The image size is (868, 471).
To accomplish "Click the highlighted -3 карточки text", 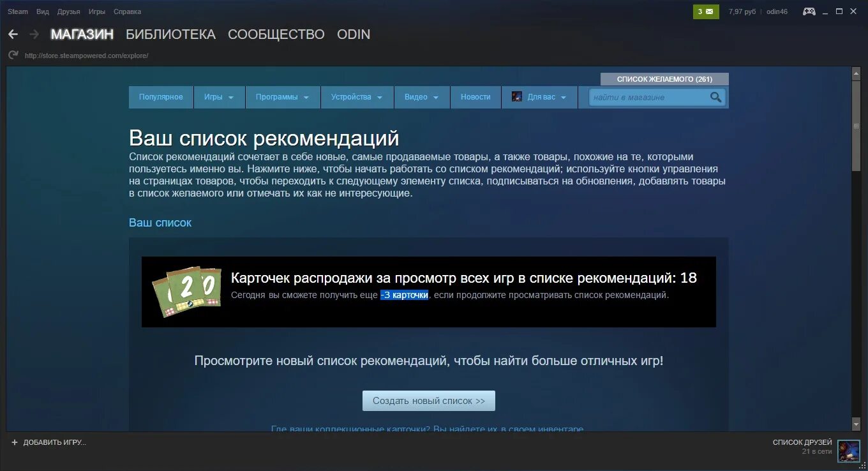I will click(404, 295).
